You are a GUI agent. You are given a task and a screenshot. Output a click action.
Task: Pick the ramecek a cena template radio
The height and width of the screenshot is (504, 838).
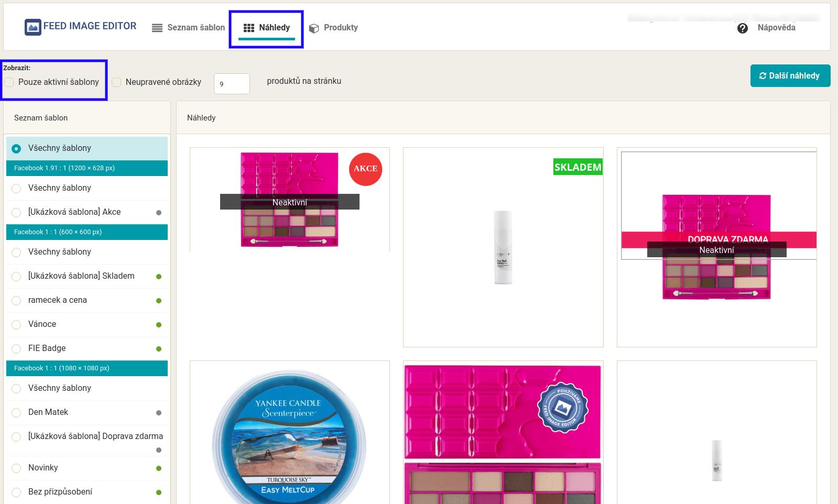(x=16, y=301)
